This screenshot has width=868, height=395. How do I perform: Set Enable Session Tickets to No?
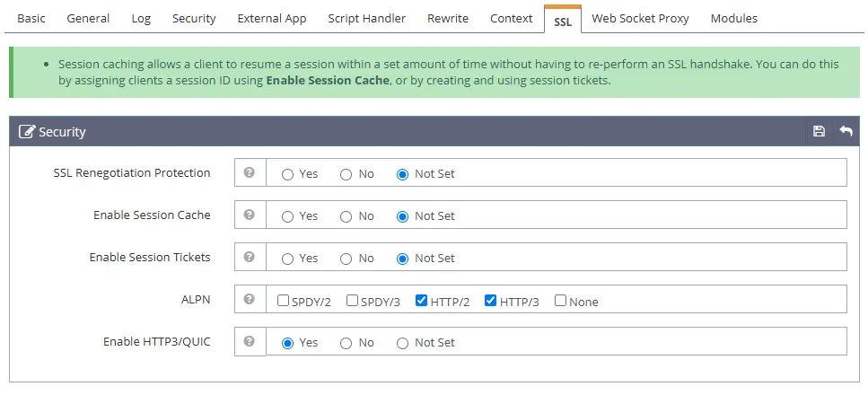(346, 259)
